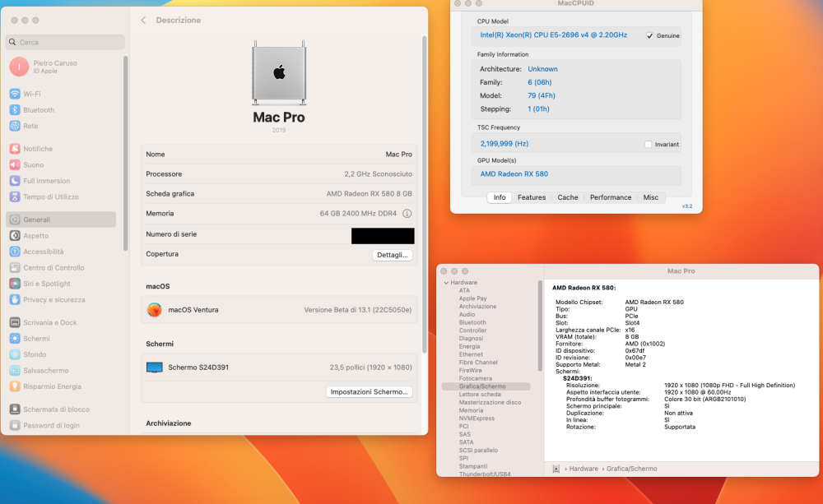This screenshot has height=504, width=823.
Task: Open Centro di Controllo icon
Action: [x=15, y=267]
